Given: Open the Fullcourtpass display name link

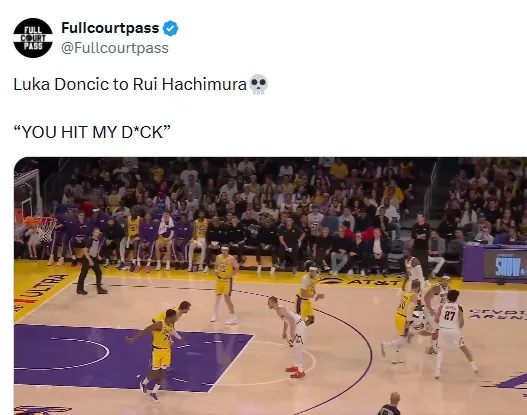Looking at the screenshot, I should point(110,28).
